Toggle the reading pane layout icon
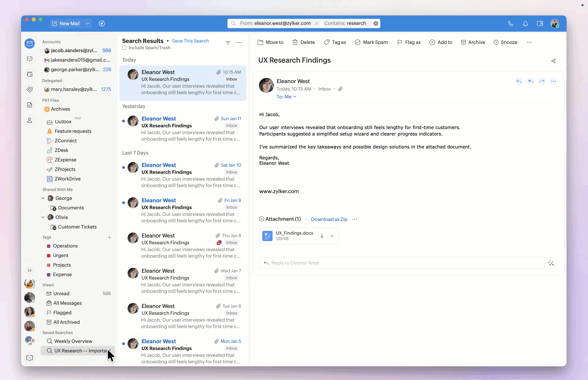This screenshot has width=588, height=380. [x=540, y=23]
